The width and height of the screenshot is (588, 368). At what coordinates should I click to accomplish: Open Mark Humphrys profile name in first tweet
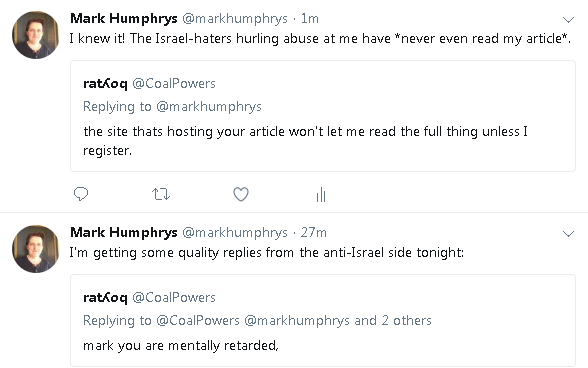click(124, 18)
